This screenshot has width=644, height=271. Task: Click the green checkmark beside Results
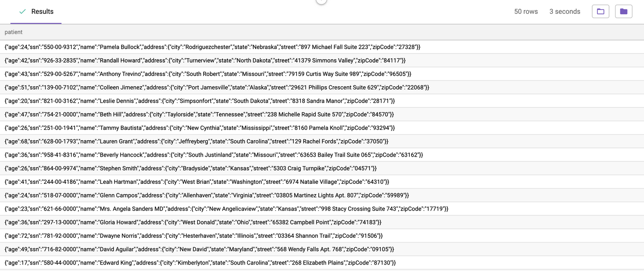point(22,12)
